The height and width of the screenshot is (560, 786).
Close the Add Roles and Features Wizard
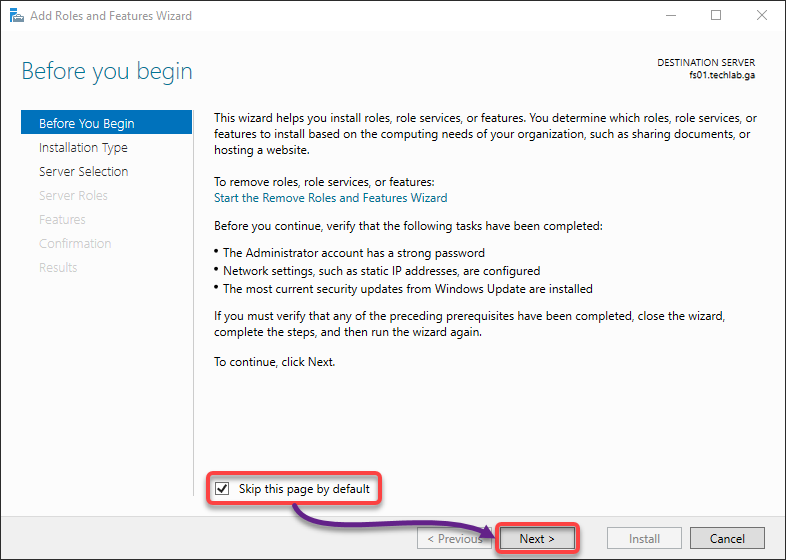762,16
